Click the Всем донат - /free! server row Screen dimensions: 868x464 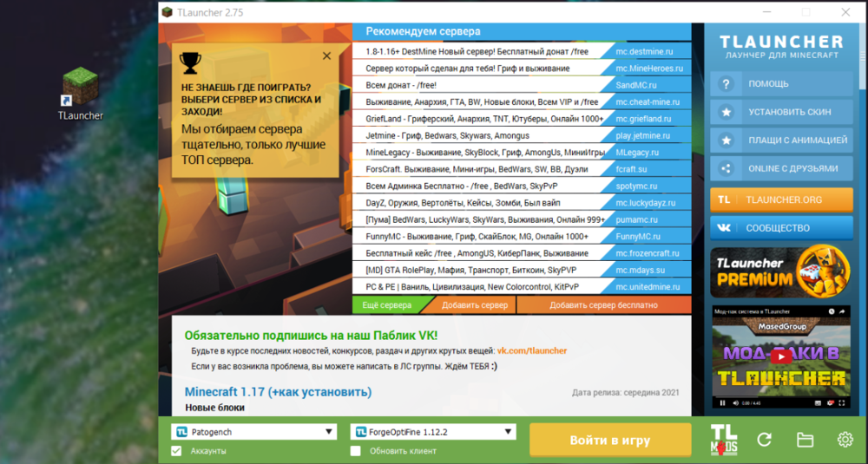point(522,85)
